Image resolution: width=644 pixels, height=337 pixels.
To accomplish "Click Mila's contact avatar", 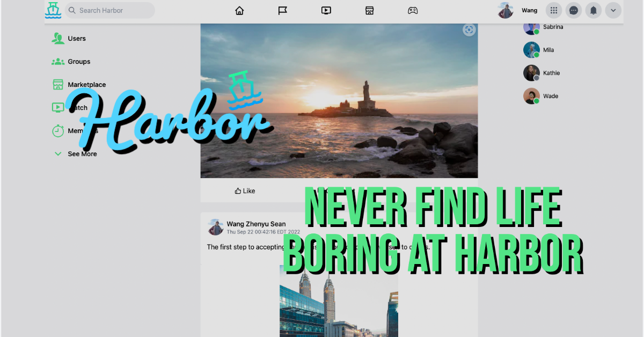I will [531, 50].
